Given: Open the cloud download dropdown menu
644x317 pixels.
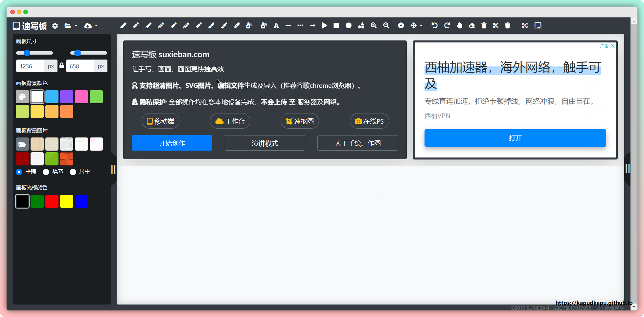Looking at the screenshot, I should (91, 26).
